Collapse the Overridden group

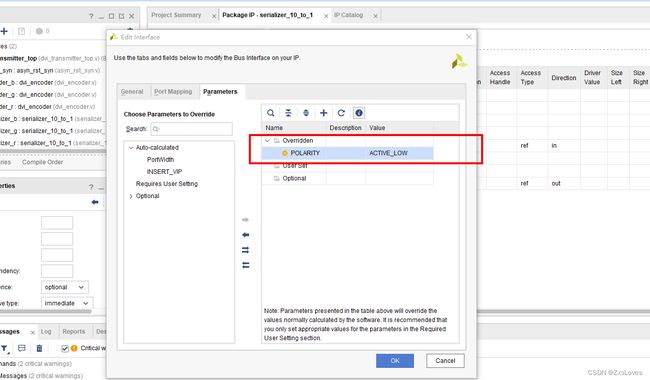(x=267, y=140)
